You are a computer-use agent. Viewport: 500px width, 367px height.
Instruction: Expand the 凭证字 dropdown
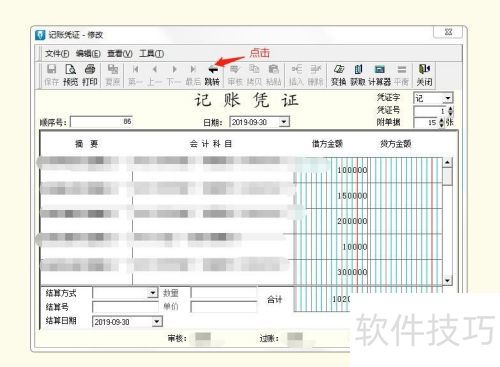tap(448, 98)
